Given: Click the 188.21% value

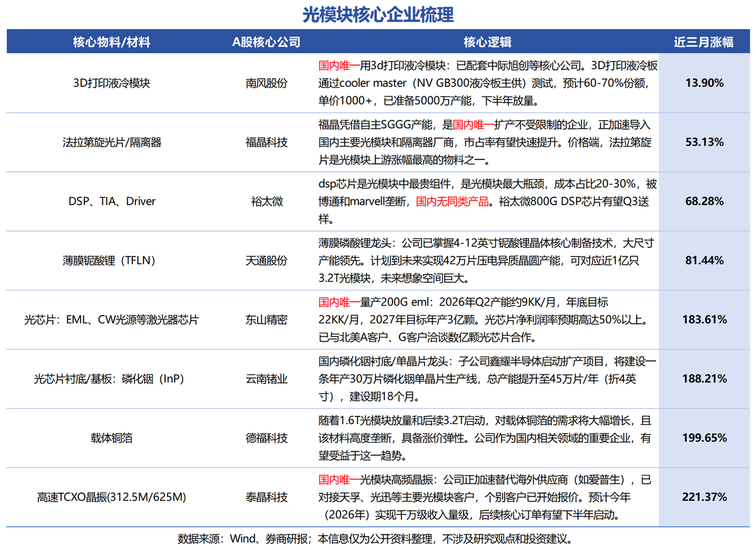Looking at the screenshot, I should (704, 379).
